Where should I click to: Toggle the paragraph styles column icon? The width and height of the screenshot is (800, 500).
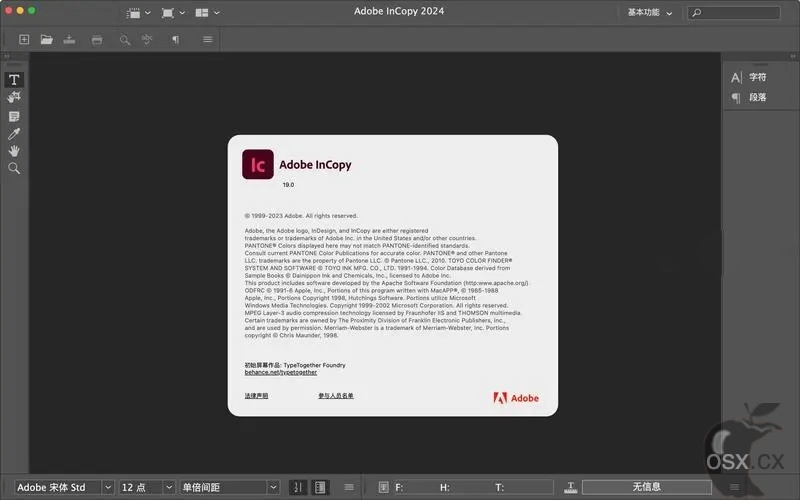click(320, 487)
